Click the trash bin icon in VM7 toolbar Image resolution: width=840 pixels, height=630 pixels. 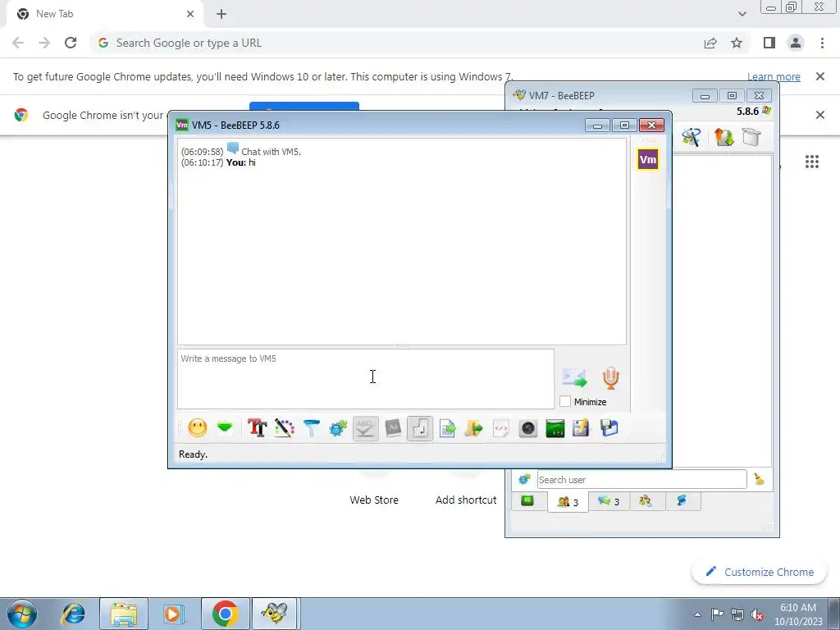pos(751,137)
